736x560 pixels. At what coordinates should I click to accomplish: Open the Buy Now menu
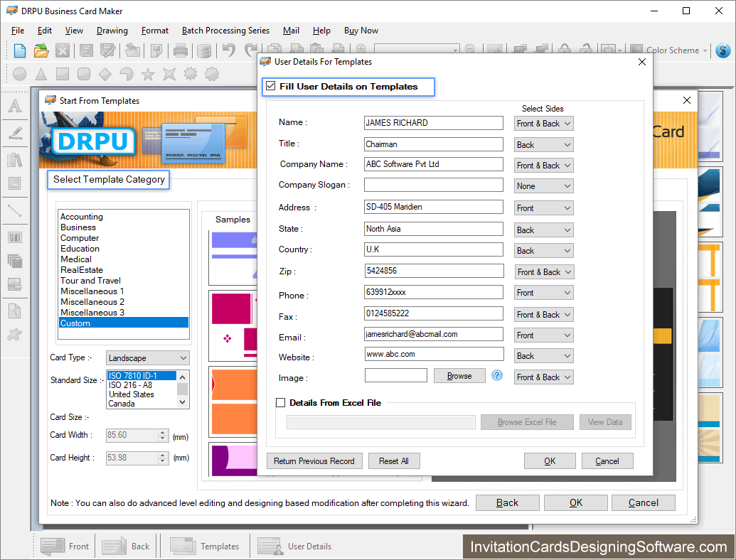[361, 31]
